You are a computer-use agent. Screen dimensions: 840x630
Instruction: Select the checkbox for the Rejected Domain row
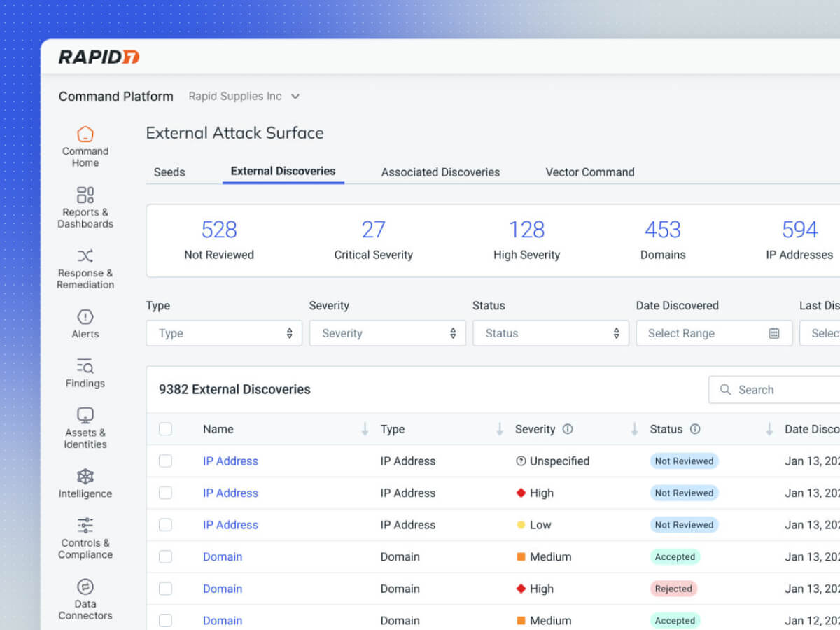(165, 589)
